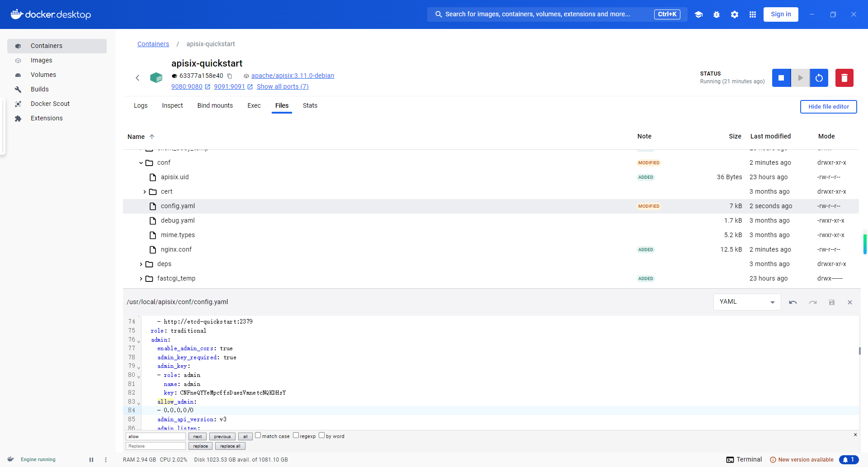Click Hide file editor button
The width and height of the screenshot is (868, 467).
[x=828, y=107]
